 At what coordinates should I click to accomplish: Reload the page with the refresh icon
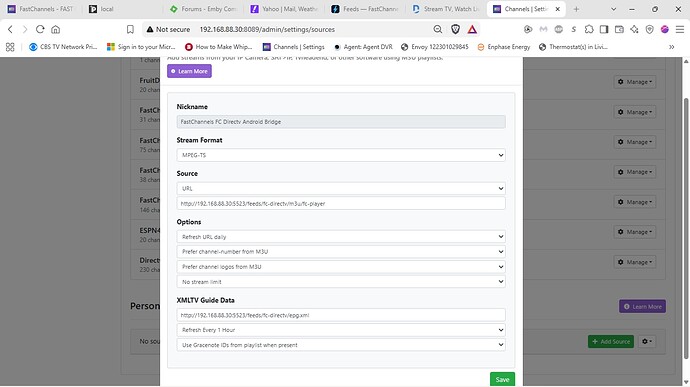[40, 29]
